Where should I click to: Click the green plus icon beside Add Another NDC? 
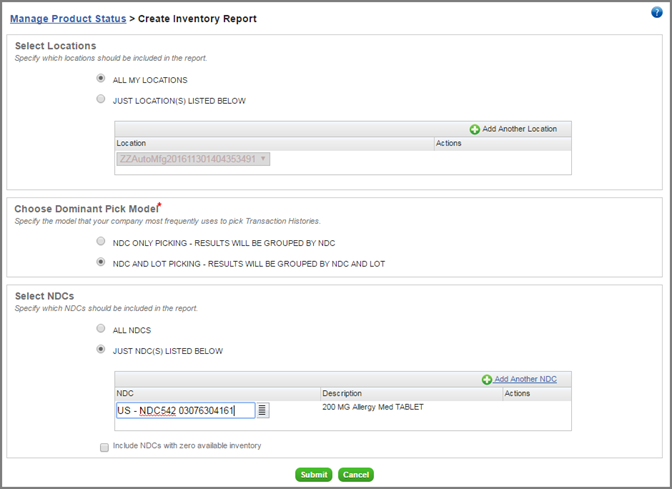click(486, 380)
